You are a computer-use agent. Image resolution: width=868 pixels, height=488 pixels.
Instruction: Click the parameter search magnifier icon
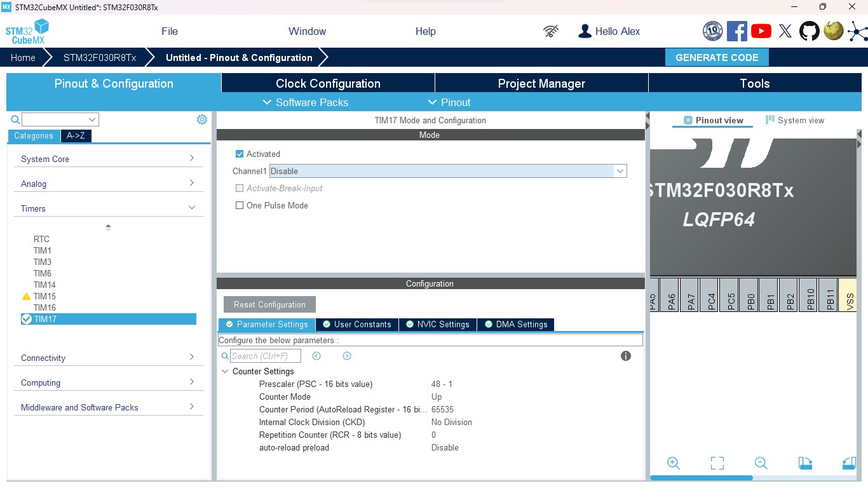225,356
